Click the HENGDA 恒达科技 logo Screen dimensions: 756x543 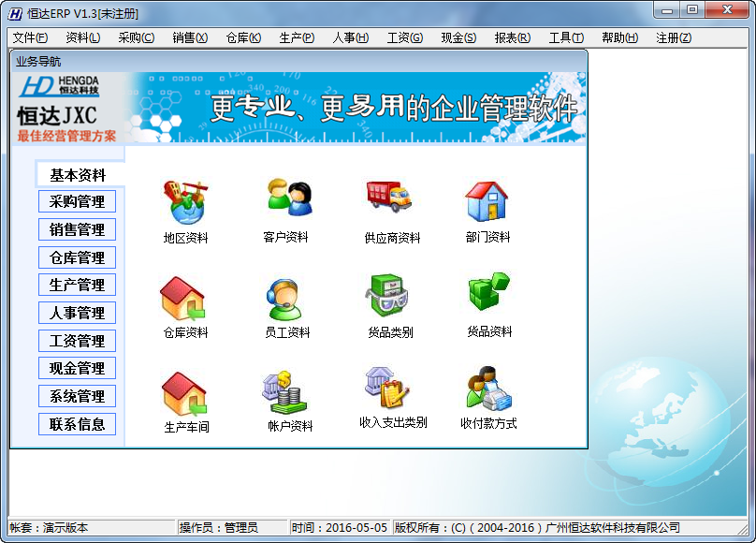point(60,86)
